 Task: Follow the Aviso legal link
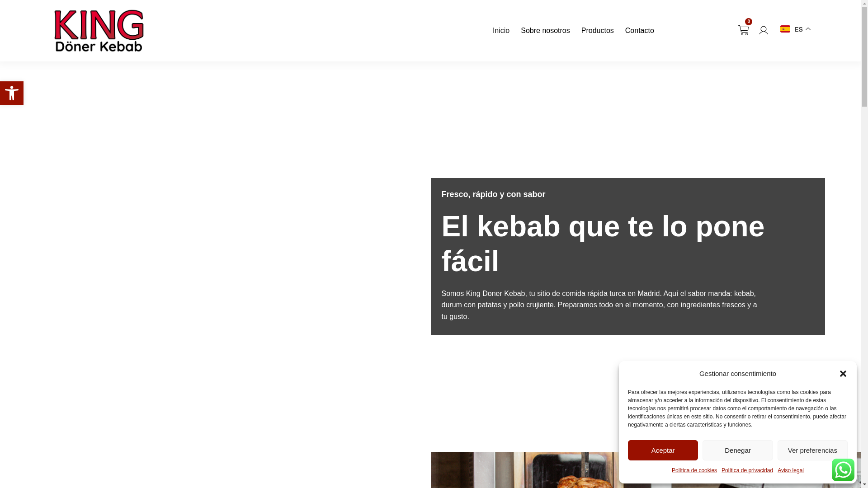[x=790, y=470]
